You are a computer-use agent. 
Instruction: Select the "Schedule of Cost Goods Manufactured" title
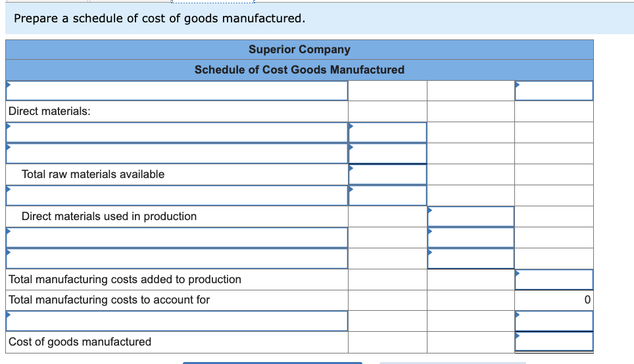click(x=300, y=70)
